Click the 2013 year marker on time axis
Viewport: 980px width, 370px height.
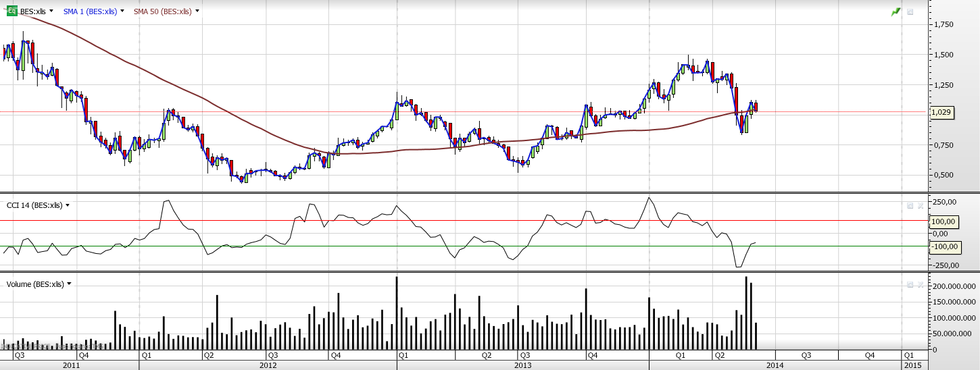pyautogui.click(x=522, y=365)
